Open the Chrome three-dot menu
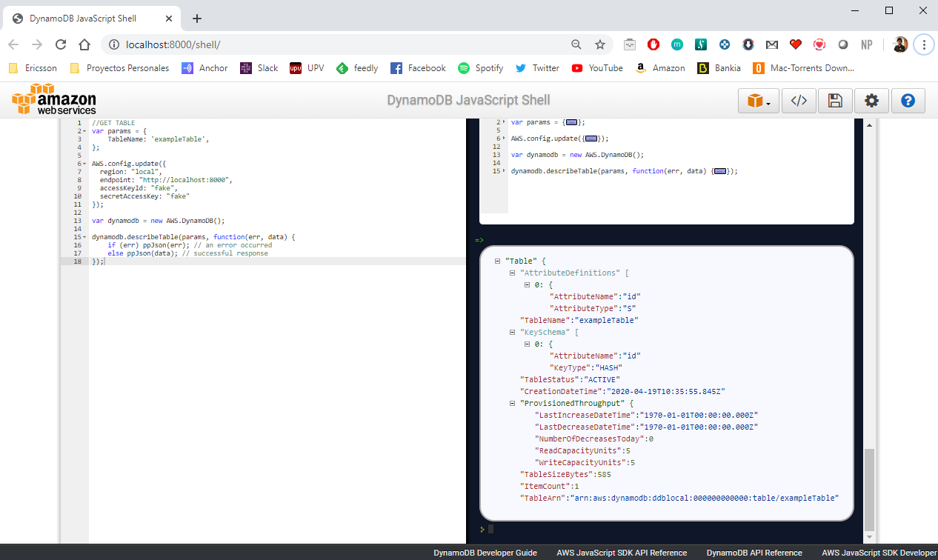This screenshot has height=560, width=938. (923, 44)
